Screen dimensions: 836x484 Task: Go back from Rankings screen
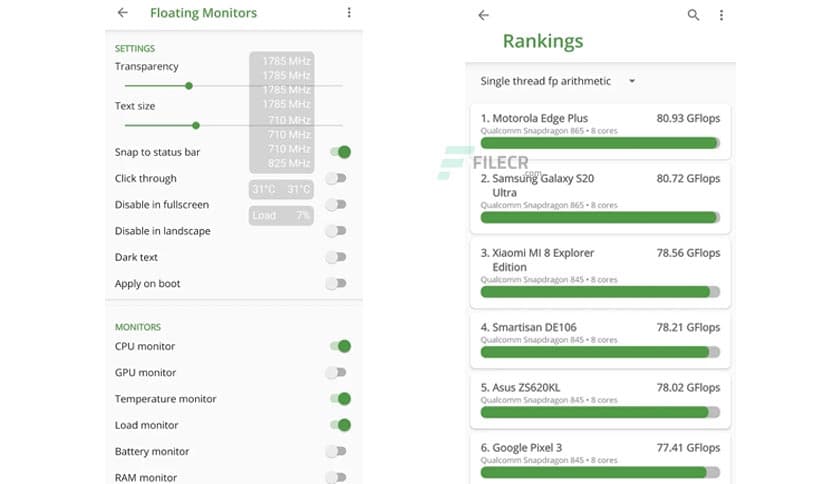tap(483, 15)
